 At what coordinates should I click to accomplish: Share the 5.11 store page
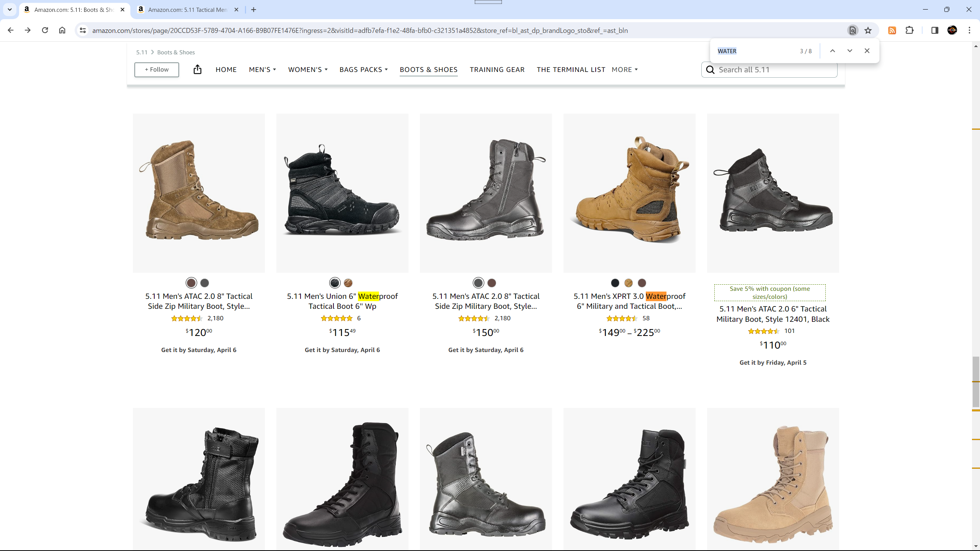coord(197,69)
